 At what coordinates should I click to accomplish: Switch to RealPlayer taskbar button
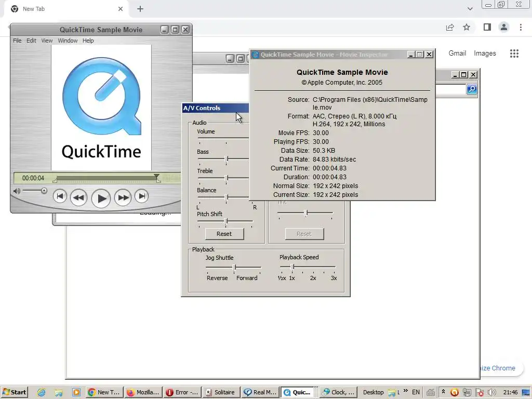pyautogui.click(x=260, y=392)
